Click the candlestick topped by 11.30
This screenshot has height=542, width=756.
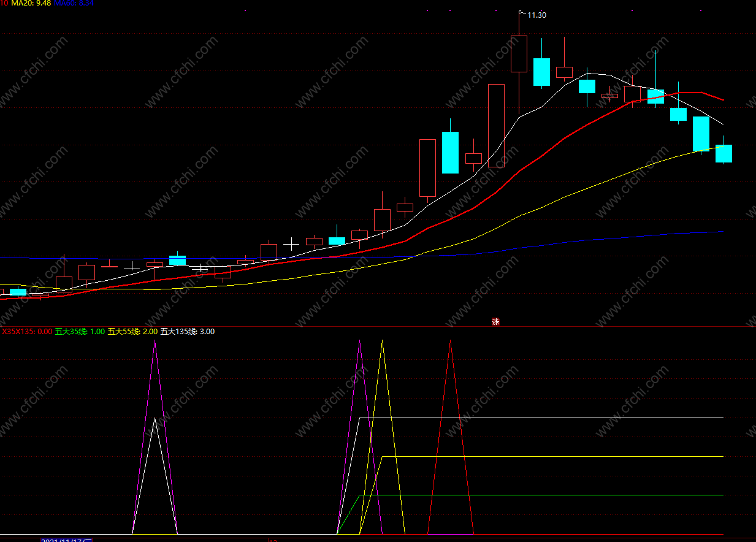pyautogui.click(x=519, y=54)
